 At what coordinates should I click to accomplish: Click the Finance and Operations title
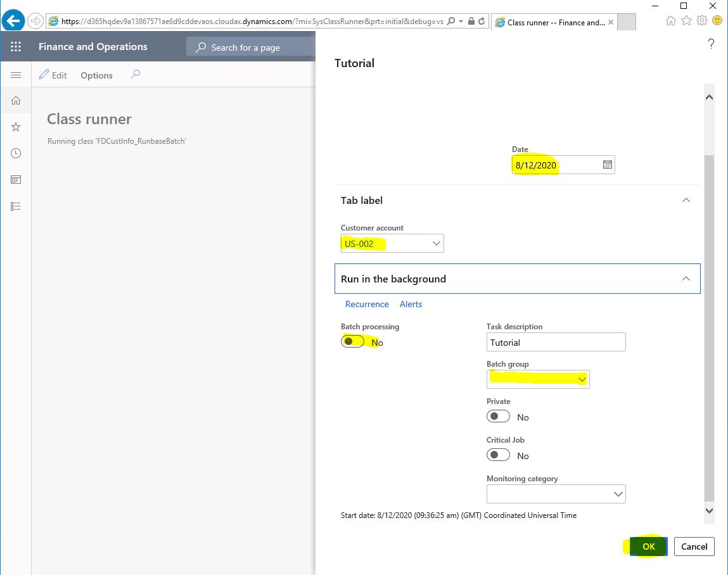(93, 46)
